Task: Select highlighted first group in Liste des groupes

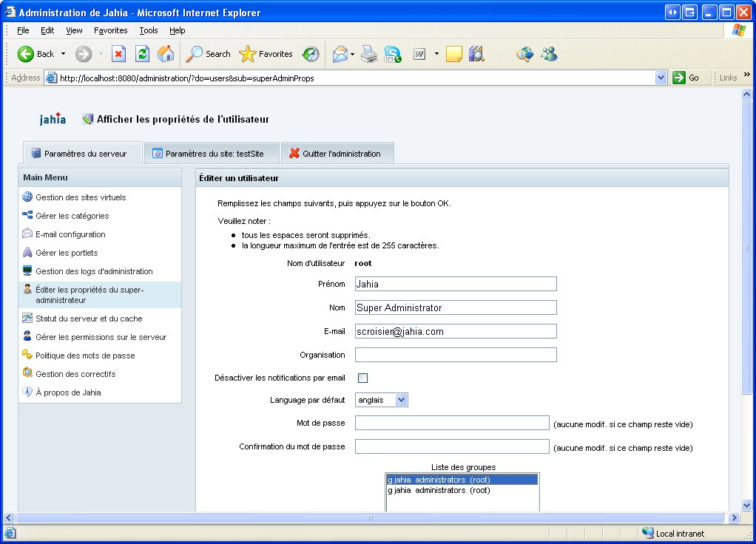Action: pos(462,480)
